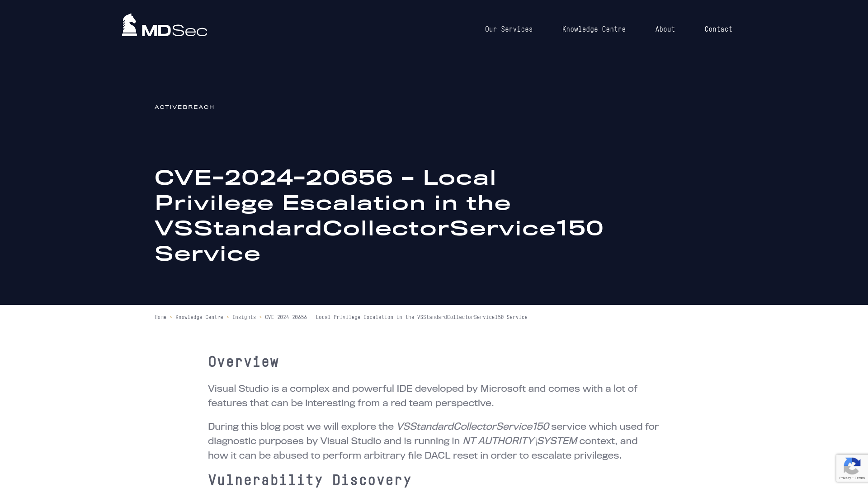Click the Contact navigation link
Viewport: 868px width, 488px height.
coord(718,29)
